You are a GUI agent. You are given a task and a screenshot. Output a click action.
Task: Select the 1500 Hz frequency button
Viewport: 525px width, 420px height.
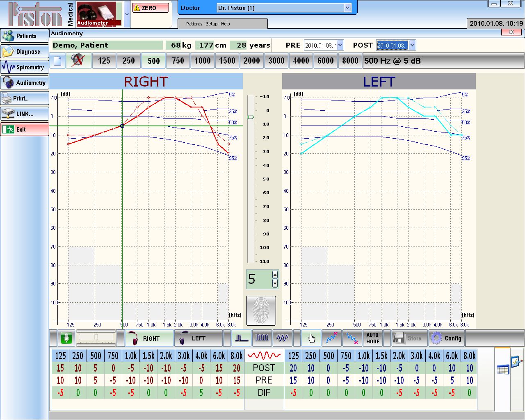[227, 61]
